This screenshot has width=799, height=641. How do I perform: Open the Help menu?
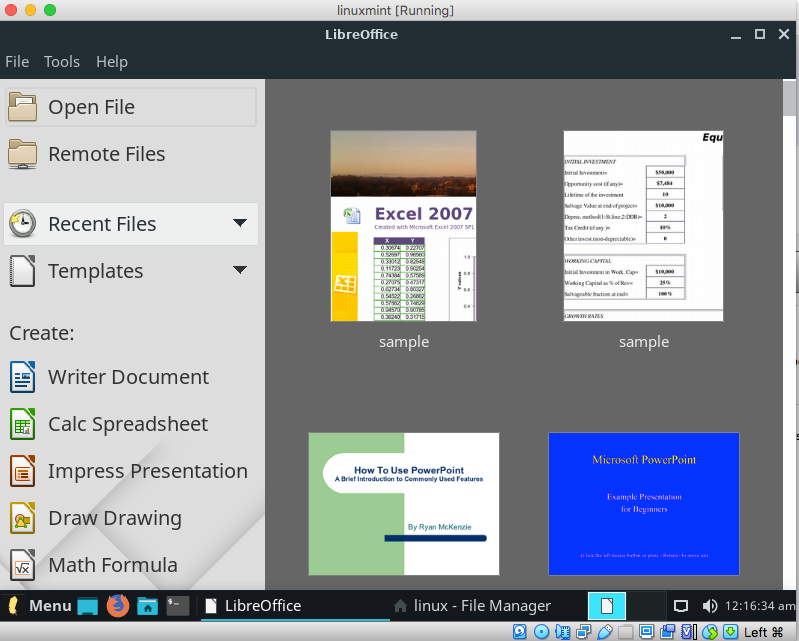click(x=112, y=62)
